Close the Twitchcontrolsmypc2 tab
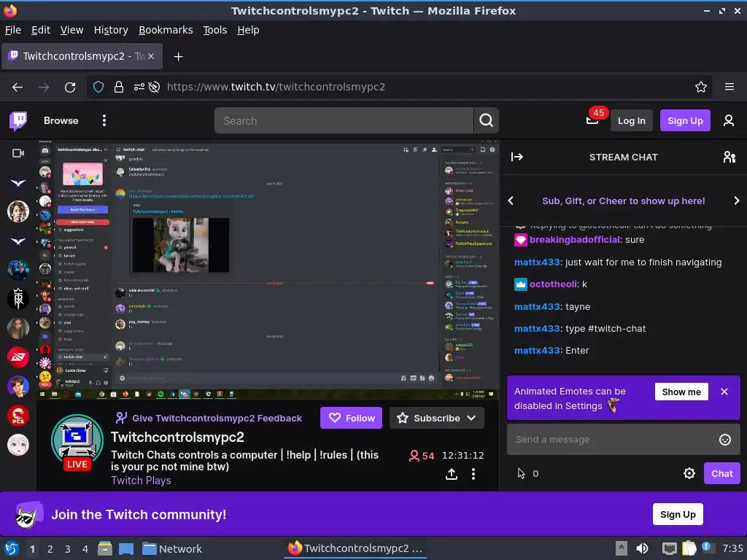 [x=150, y=56]
